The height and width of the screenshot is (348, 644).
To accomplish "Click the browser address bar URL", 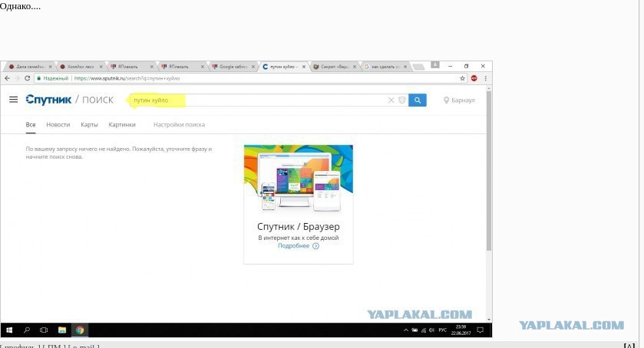I will coord(127,78).
